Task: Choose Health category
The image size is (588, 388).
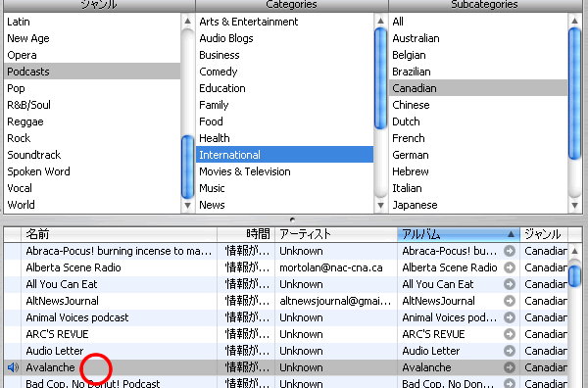Action: pos(285,138)
